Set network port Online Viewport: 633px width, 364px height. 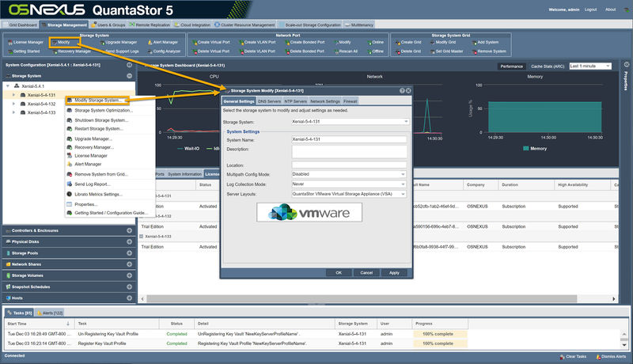click(375, 43)
